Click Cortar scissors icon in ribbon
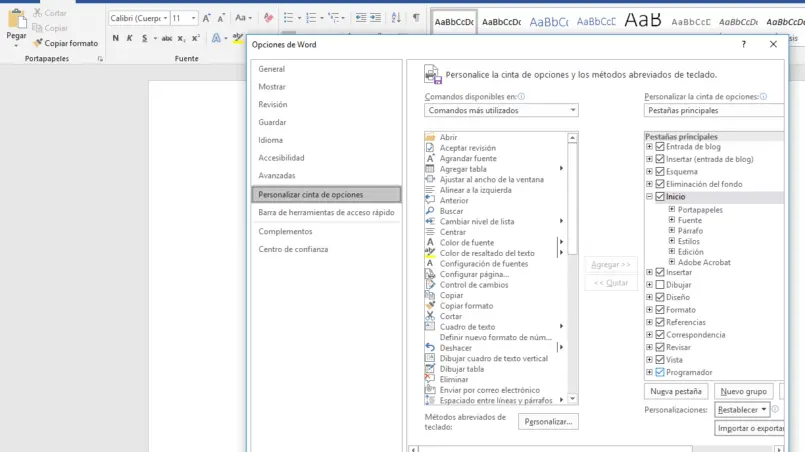Viewport: 805px width, 452px height. click(x=38, y=13)
